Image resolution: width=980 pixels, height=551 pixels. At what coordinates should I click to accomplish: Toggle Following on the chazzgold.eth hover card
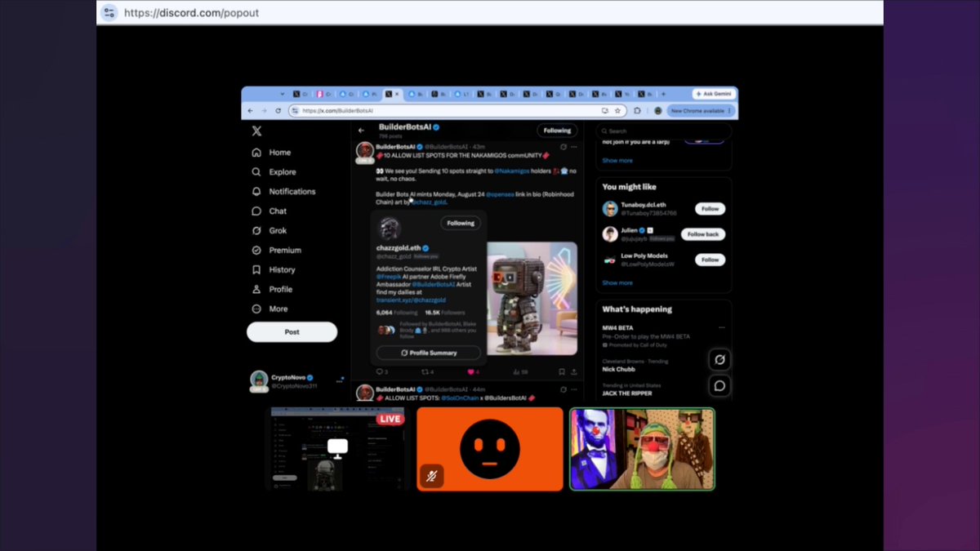click(x=461, y=223)
